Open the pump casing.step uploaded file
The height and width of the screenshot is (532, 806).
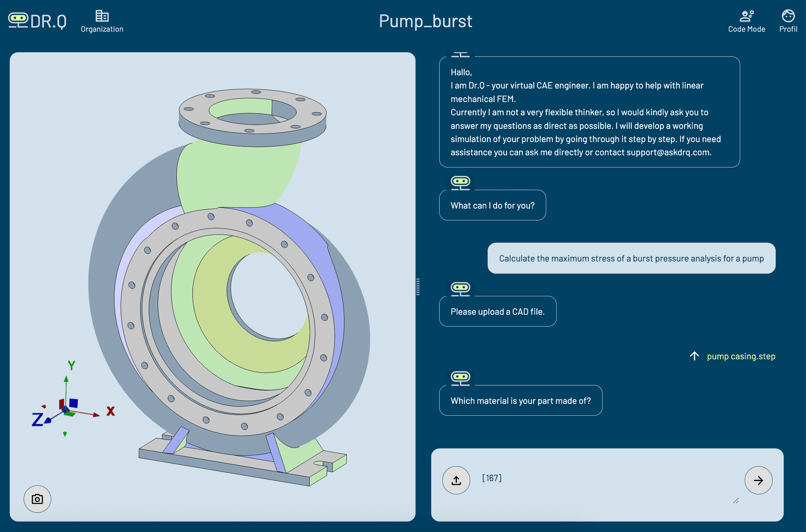[x=741, y=356]
